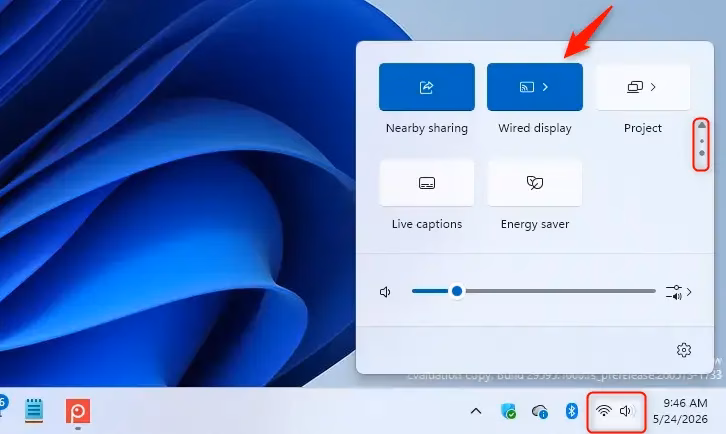The height and width of the screenshot is (434, 726).
Task: Click the volume speaker tray icon
Action: pyautogui.click(x=626, y=411)
